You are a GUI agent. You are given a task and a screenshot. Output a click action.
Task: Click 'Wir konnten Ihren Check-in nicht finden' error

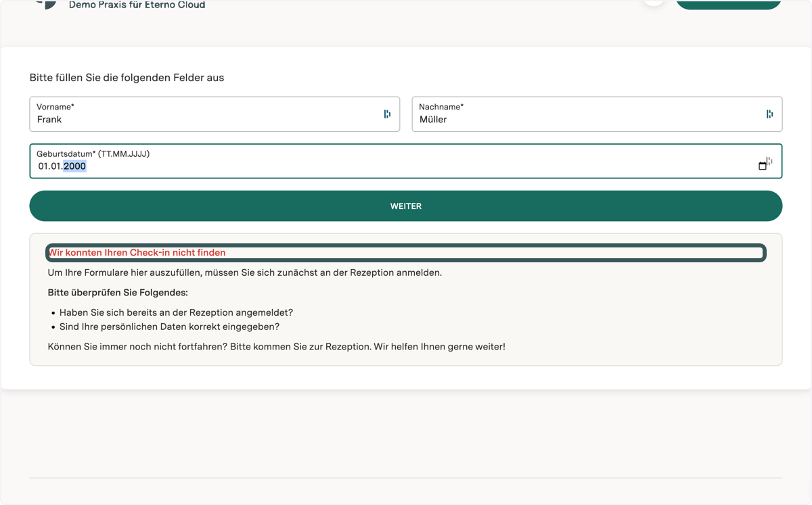137,253
